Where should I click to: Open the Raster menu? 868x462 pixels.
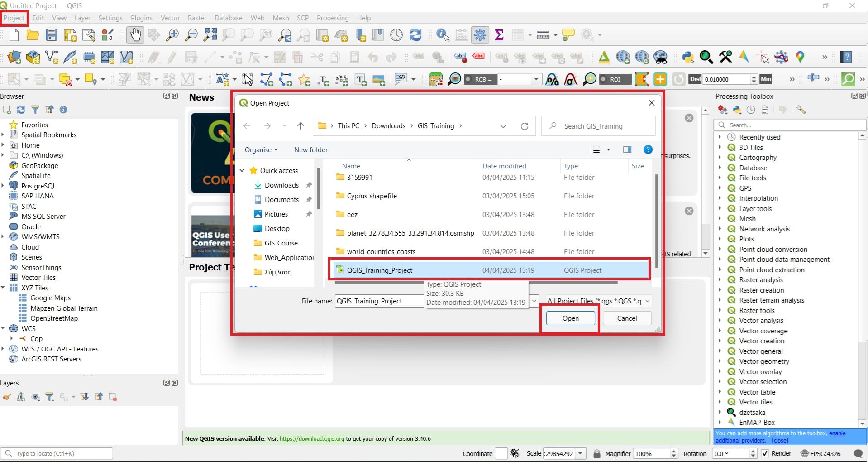pyautogui.click(x=197, y=18)
